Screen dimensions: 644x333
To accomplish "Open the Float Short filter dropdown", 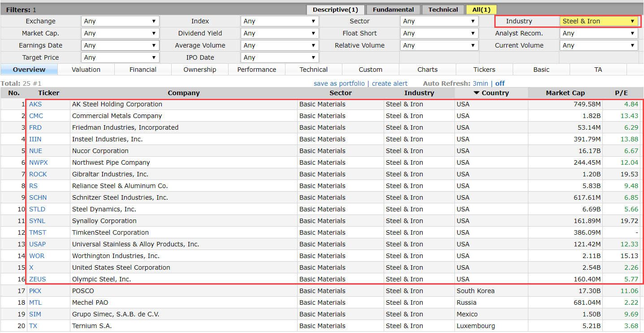I will point(438,33).
